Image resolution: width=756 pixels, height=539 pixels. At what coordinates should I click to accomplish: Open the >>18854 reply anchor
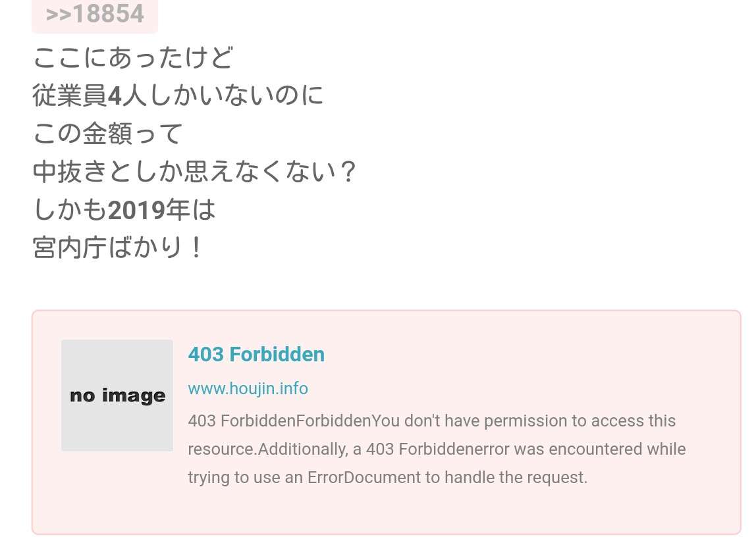pyautogui.click(x=95, y=14)
